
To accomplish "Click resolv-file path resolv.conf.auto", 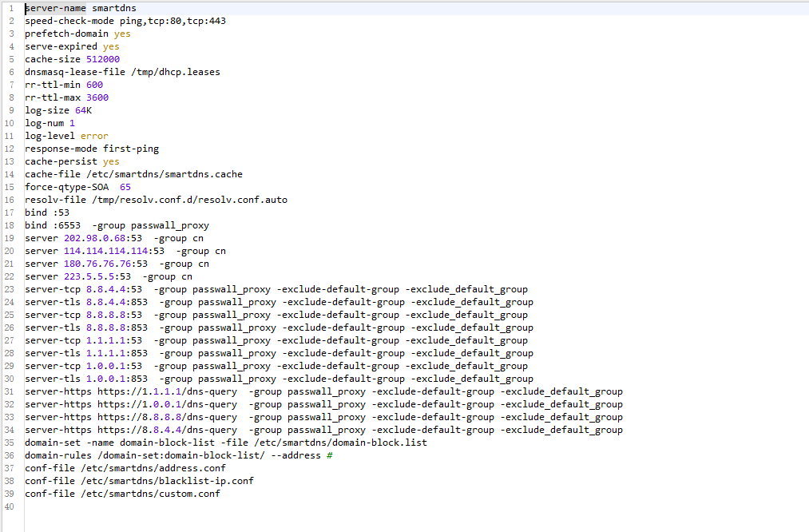I will [189, 200].
